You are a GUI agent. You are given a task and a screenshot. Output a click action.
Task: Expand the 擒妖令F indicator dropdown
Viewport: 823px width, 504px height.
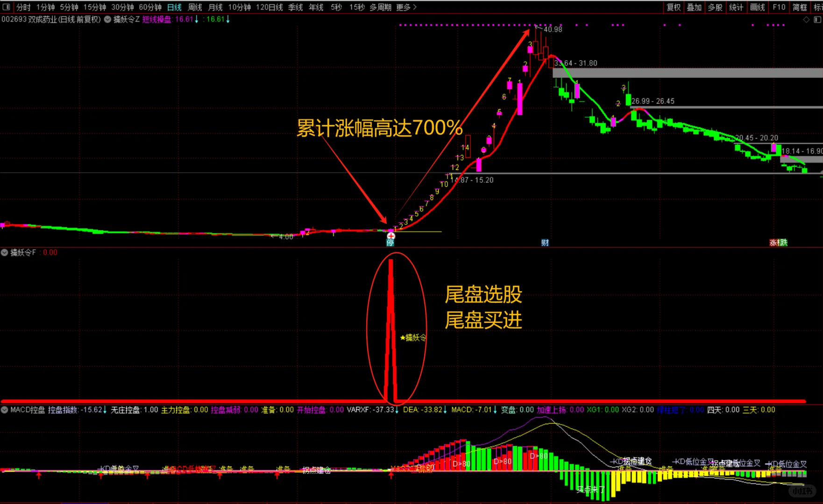[5, 252]
